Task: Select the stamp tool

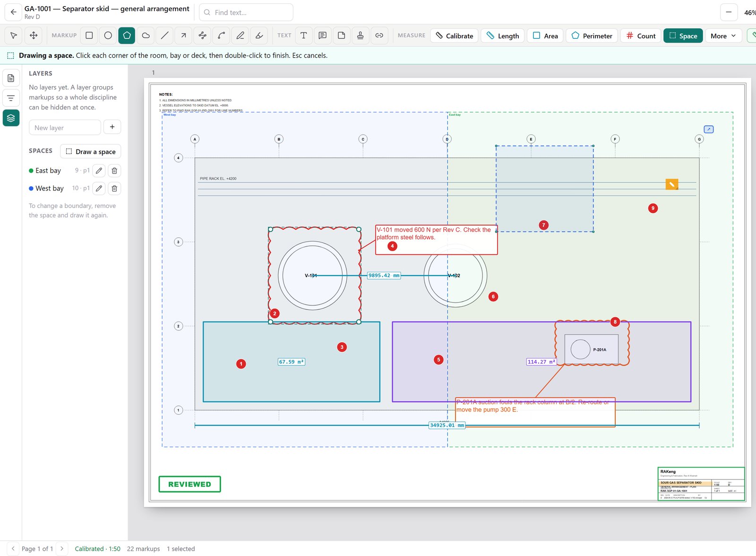Action: [x=361, y=35]
